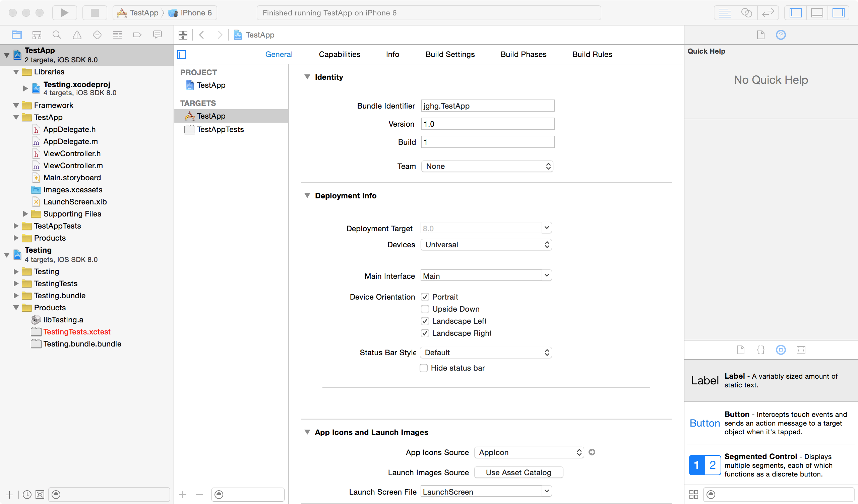Hide the project and targets list
Viewport: 858px width, 504px height.
pyautogui.click(x=182, y=55)
